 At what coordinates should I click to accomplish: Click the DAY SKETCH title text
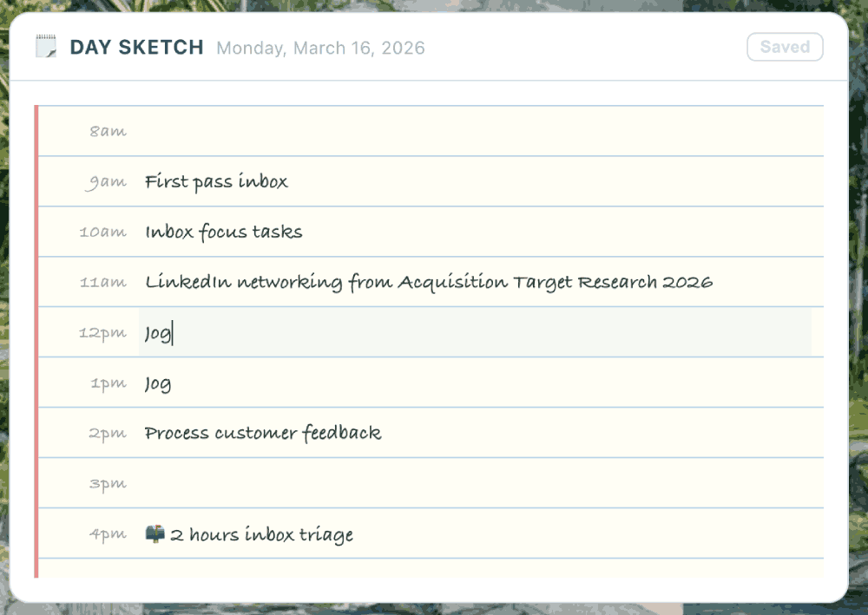pos(136,48)
